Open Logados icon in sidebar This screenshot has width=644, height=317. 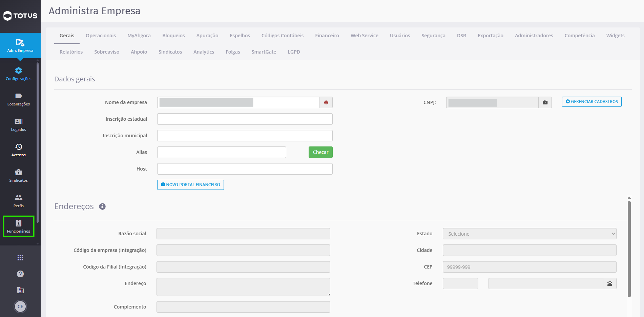19,121
